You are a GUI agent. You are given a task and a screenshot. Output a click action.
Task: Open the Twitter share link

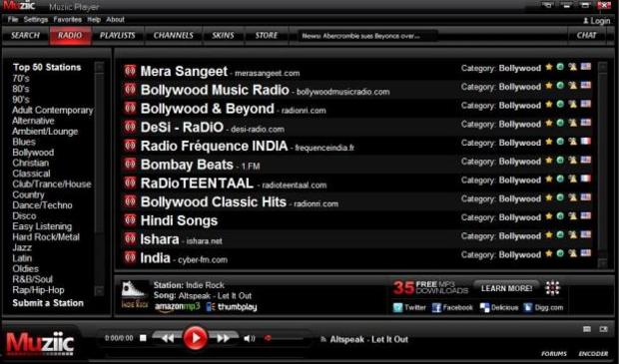409,307
